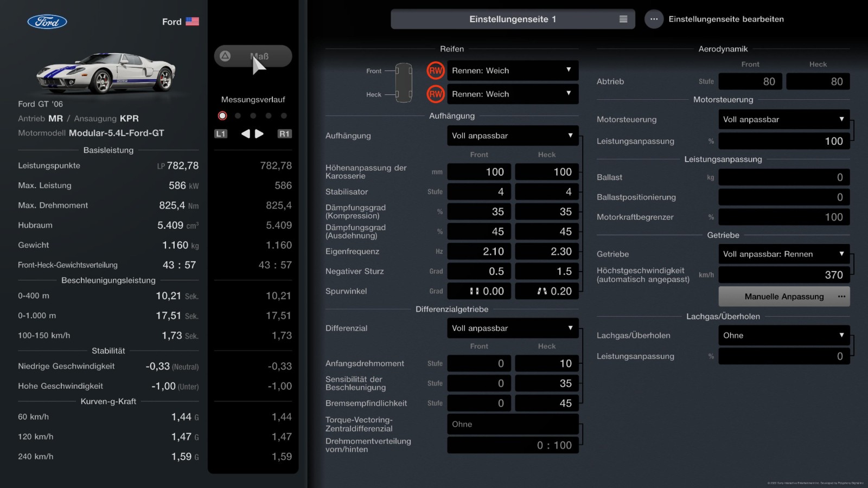Open the Einstellungenseite list menu icon

click(623, 19)
